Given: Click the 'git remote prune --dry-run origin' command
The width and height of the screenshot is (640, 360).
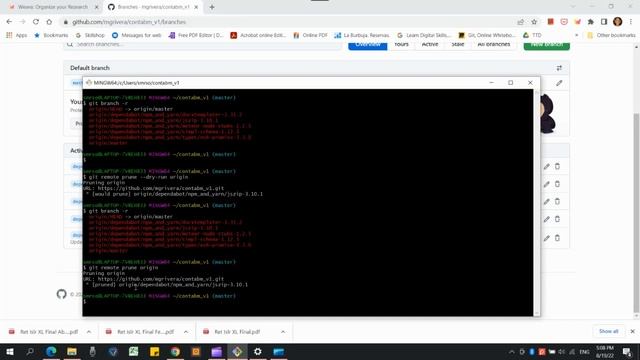Looking at the screenshot, I should tap(138, 177).
